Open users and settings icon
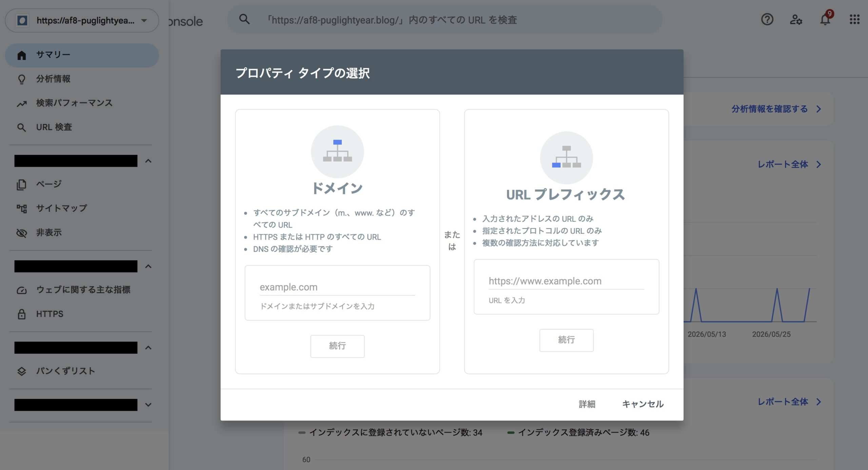Image resolution: width=868 pixels, height=470 pixels. tap(796, 20)
